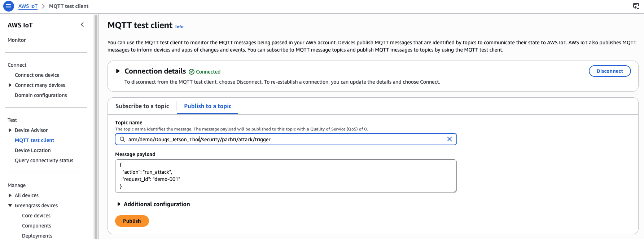Collapse the AWS IoT sidebar
Screen dimensions: 644x239
(82, 25)
